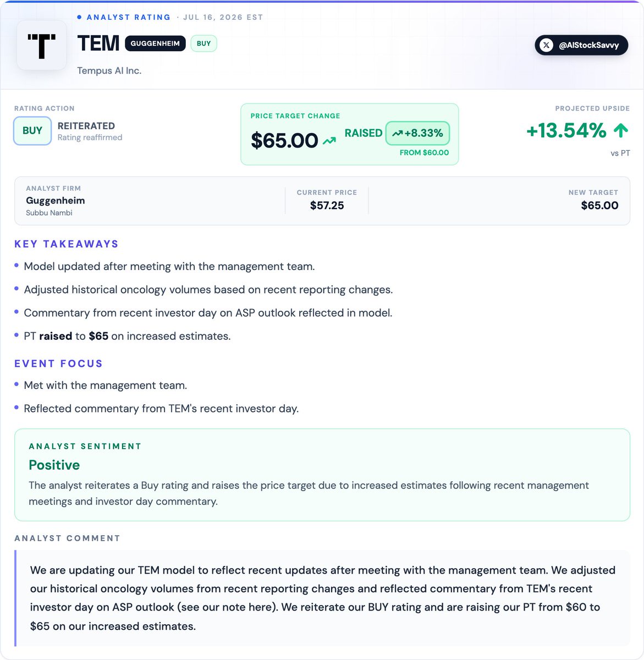Click the trend arrow next to $65.00
This screenshot has width=644, height=660.
329,141
